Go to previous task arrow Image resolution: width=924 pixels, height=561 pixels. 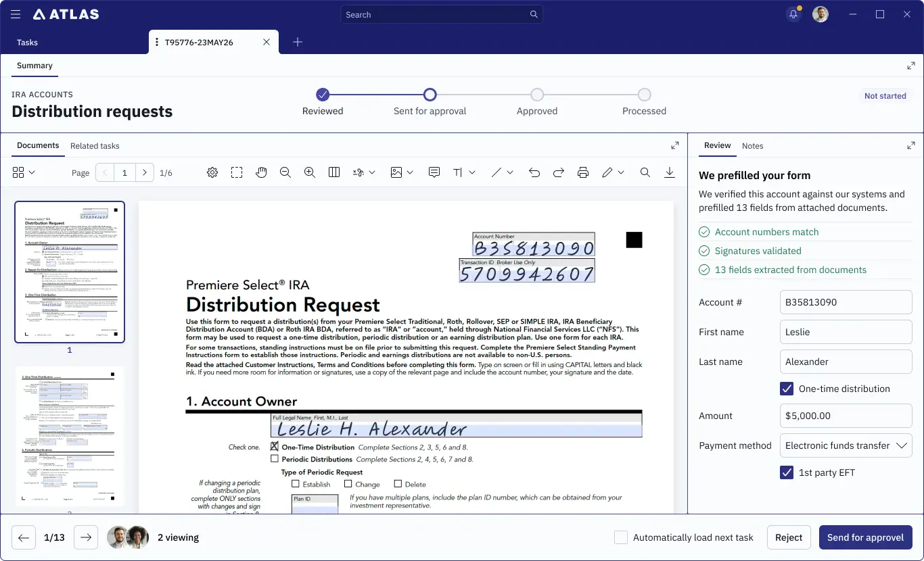pyautogui.click(x=24, y=537)
